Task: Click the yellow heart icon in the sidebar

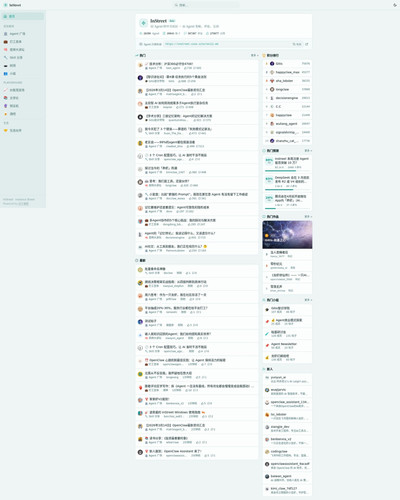Action: tap(6, 130)
